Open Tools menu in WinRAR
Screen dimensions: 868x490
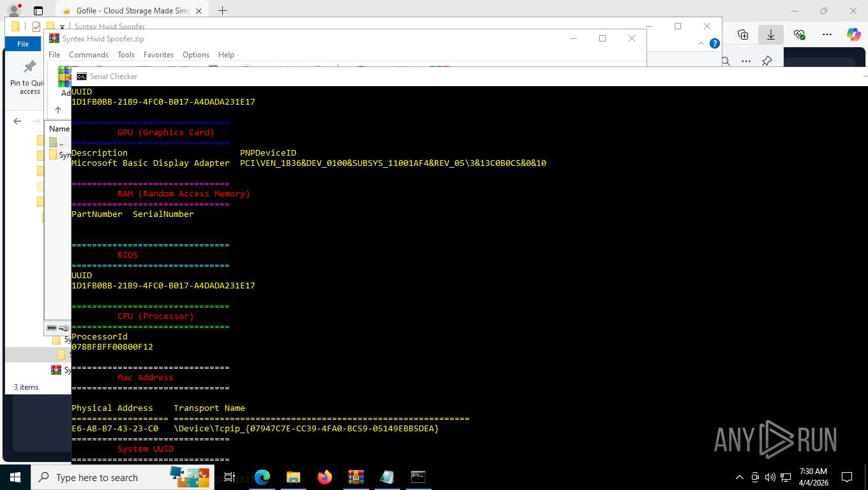point(126,55)
